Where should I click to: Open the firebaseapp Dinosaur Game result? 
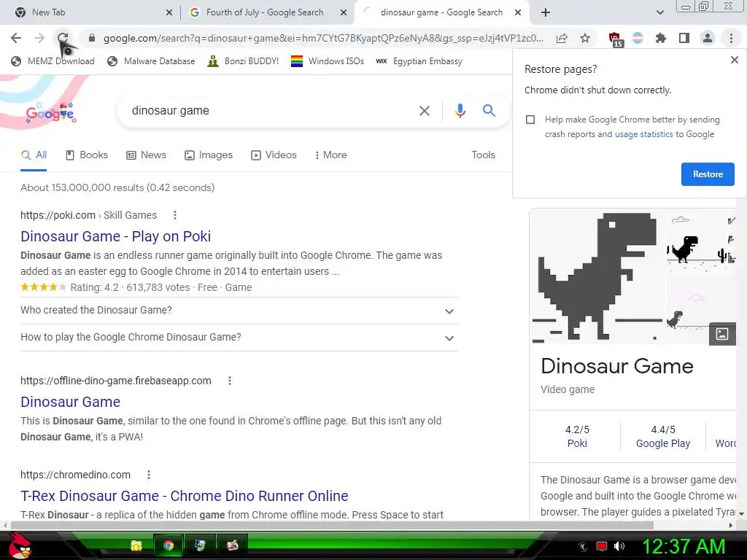[70, 402]
